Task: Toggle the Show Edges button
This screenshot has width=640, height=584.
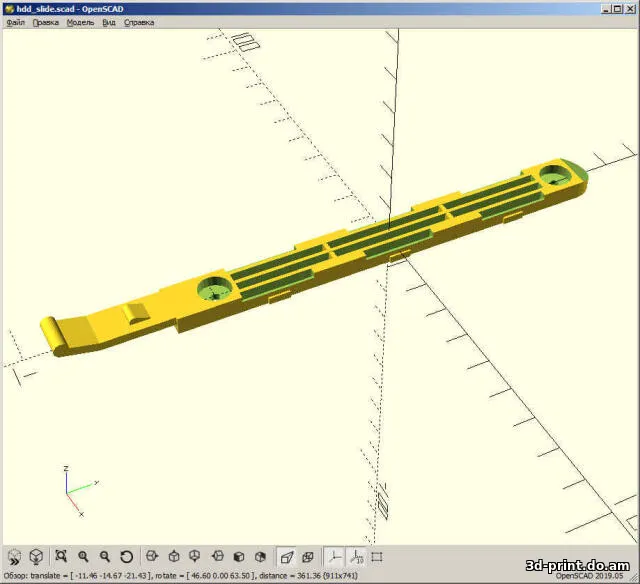Action: [x=377, y=556]
